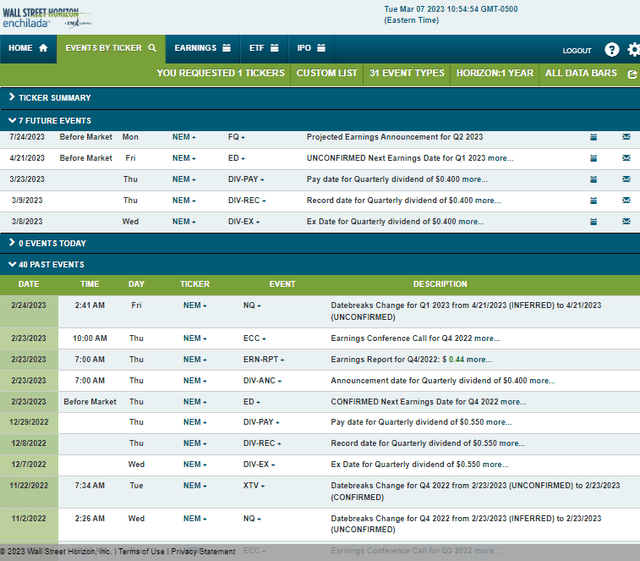Click You Requested 1 Tickers
This screenshot has height=561, width=640.
click(x=220, y=73)
